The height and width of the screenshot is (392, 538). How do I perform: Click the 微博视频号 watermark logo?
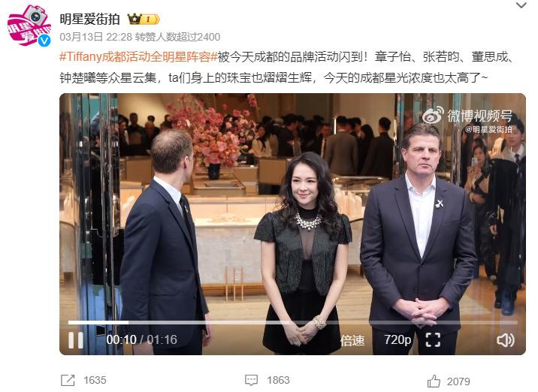[x=467, y=116]
